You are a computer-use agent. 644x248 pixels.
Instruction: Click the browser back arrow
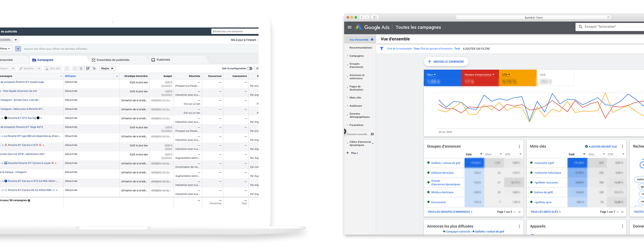(x=362, y=17)
